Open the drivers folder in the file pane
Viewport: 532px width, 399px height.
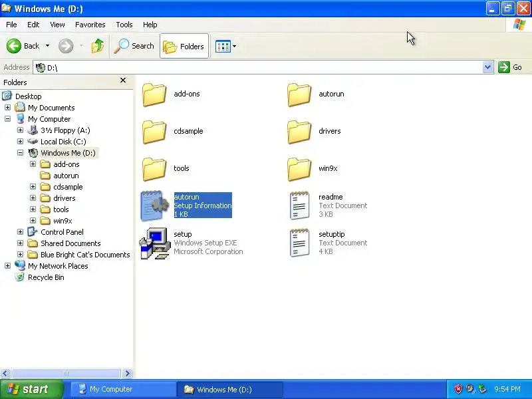tap(299, 132)
